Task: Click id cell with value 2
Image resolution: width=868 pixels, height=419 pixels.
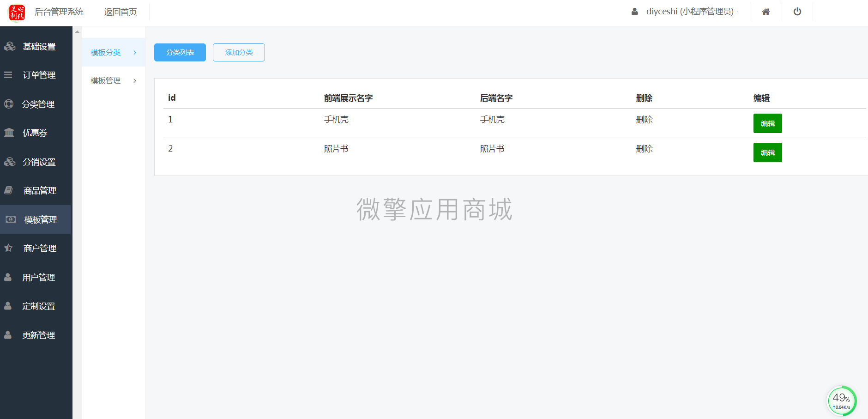Action: point(170,149)
